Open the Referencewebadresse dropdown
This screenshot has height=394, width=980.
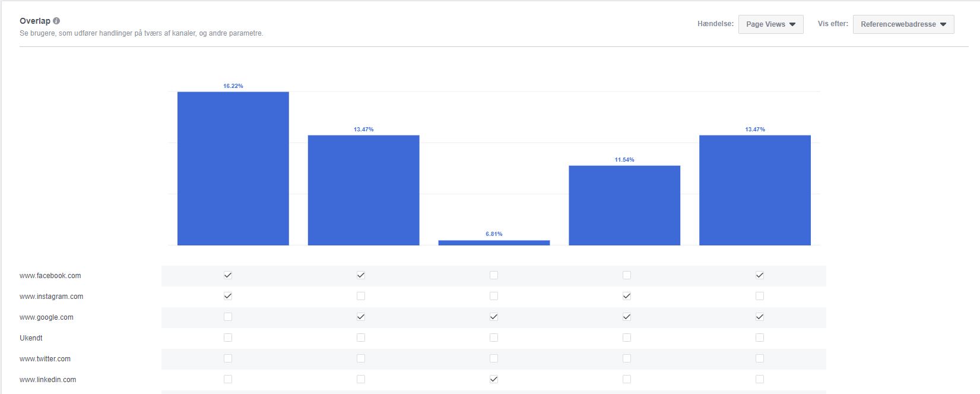pos(902,24)
